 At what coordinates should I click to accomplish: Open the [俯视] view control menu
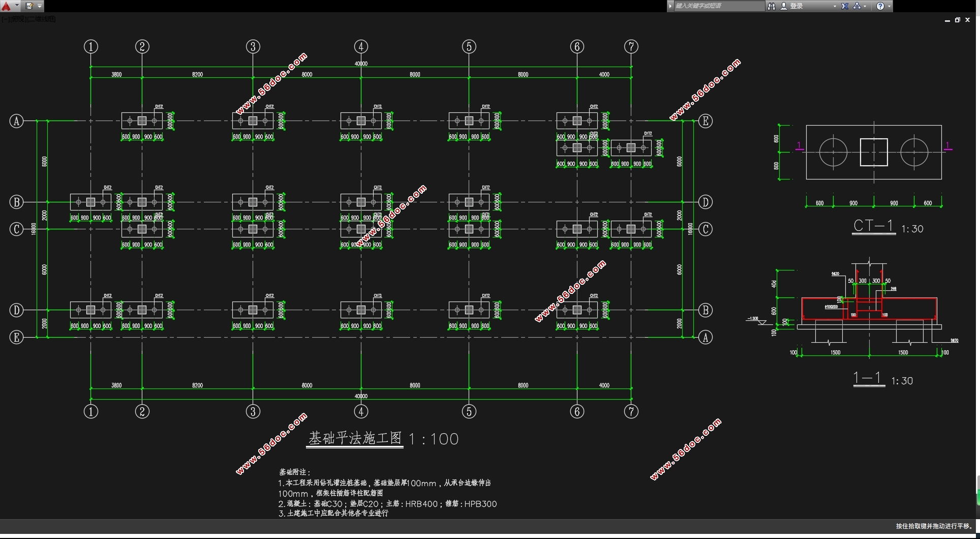pos(18,19)
